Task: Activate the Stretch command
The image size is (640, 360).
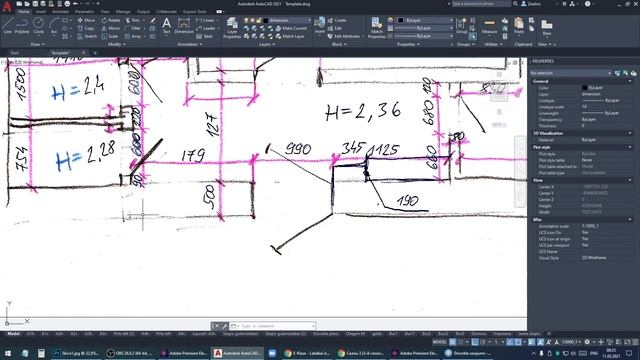Action: tap(87, 36)
